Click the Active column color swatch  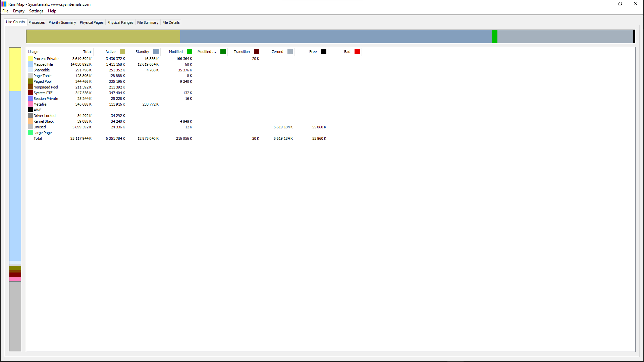coord(122,52)
